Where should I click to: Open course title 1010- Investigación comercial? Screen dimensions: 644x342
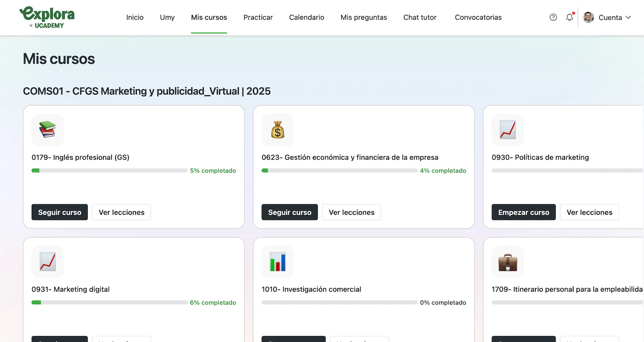[x=311, y=289]
